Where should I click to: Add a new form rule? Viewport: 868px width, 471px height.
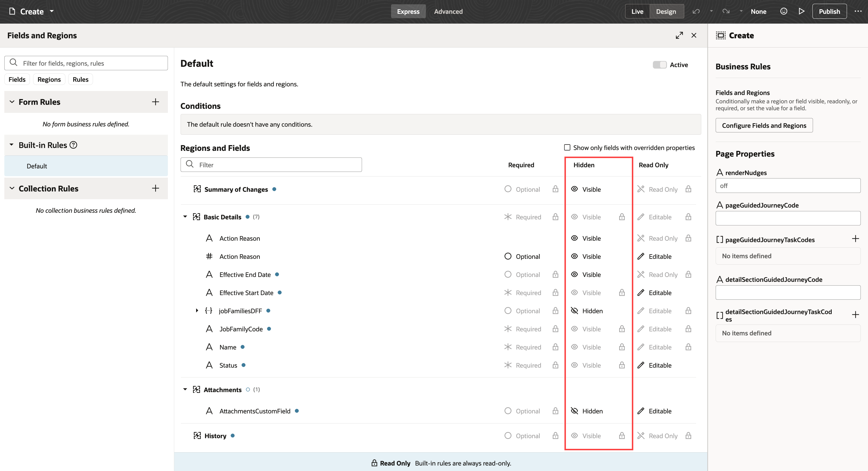(x=155, y=102)
